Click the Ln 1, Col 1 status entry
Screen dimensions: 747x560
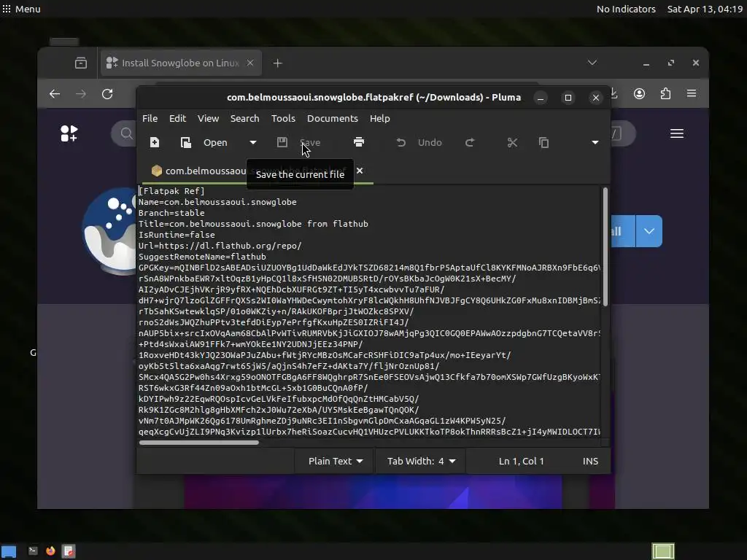click(x=521, y=461)
